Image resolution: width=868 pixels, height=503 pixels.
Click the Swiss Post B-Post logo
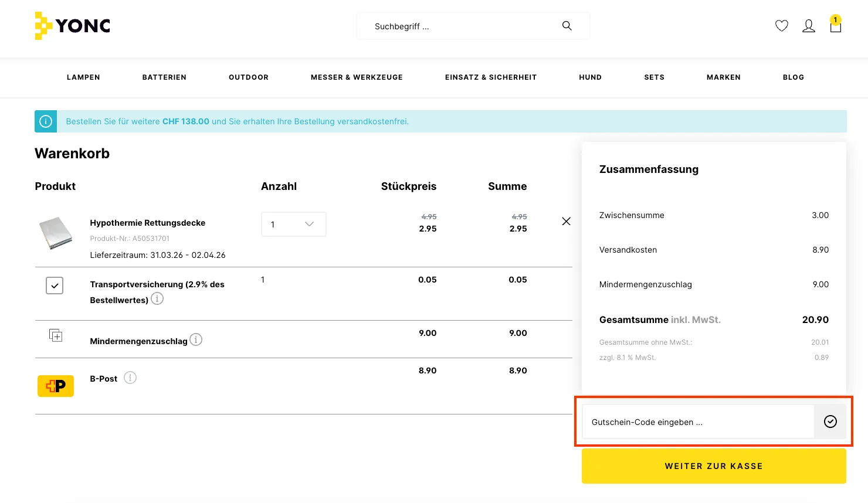tap(55, 386)
